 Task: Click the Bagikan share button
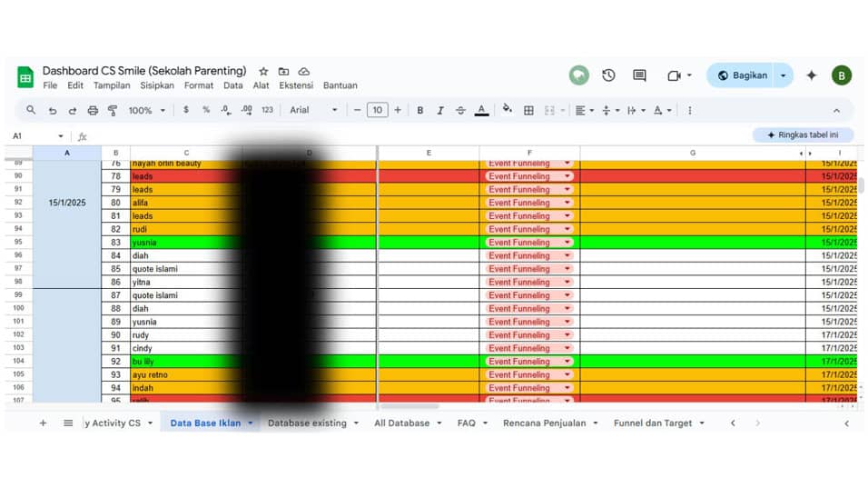(742, 75)
